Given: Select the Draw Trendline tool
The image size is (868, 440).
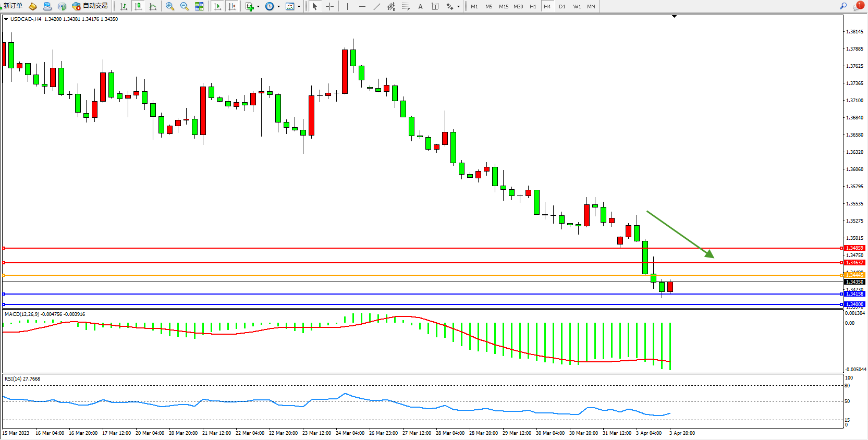Looking at the screenshot, I should [x=376, y=6].
